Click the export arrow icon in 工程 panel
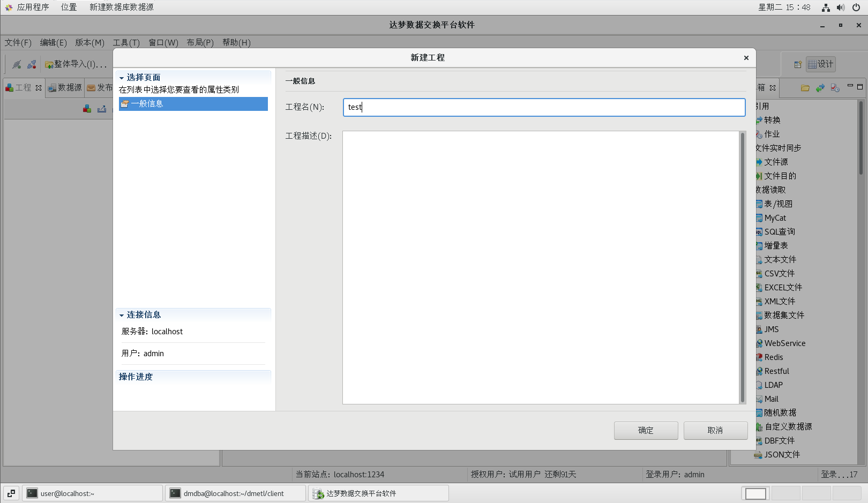 coord(102,109)
